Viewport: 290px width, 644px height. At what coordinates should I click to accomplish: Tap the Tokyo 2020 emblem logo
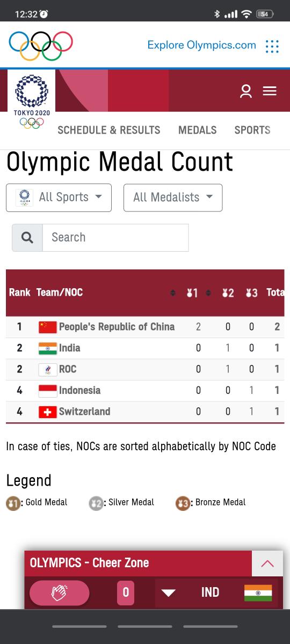[32, 102]
